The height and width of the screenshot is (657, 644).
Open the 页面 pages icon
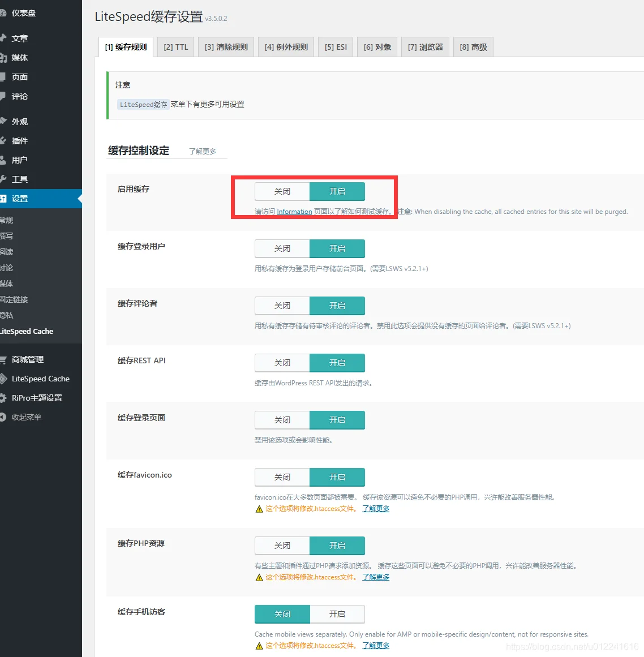pyautogui.click(x=20, y=76)
